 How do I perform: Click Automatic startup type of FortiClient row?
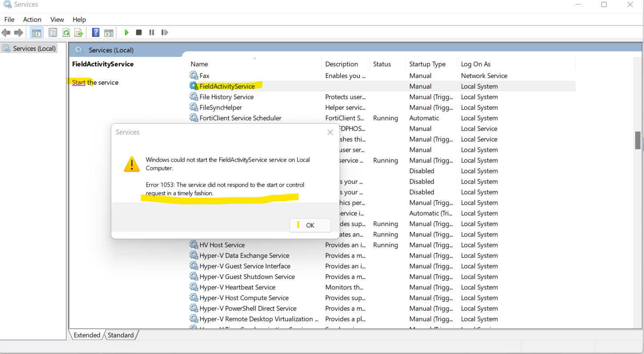(424, 118)
